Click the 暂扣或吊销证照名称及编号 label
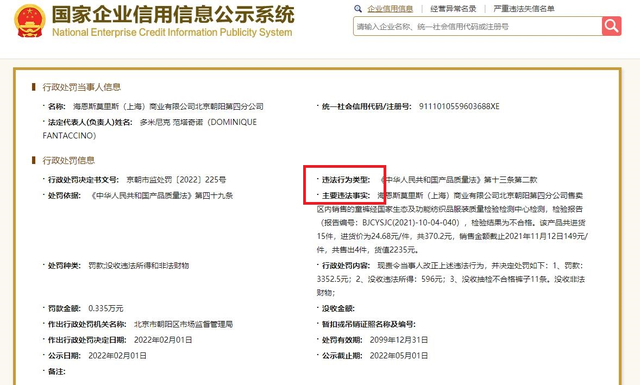 click(x=369, y=324)
